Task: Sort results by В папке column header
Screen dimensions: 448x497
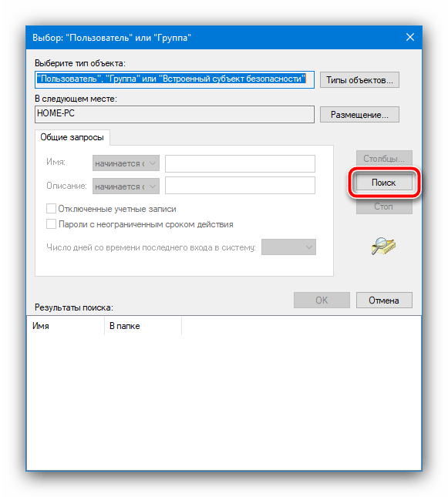Action: (143, 326)
